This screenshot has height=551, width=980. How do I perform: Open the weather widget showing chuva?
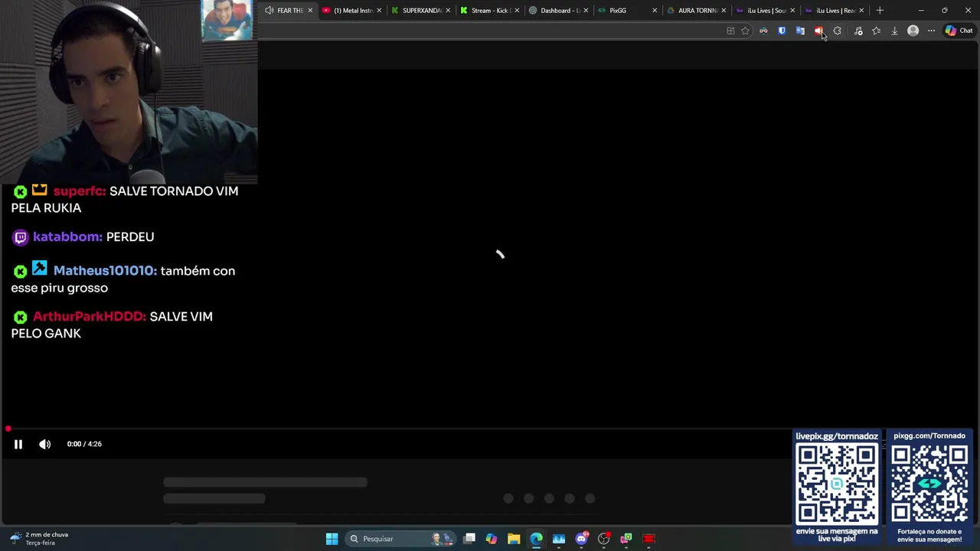38,539
